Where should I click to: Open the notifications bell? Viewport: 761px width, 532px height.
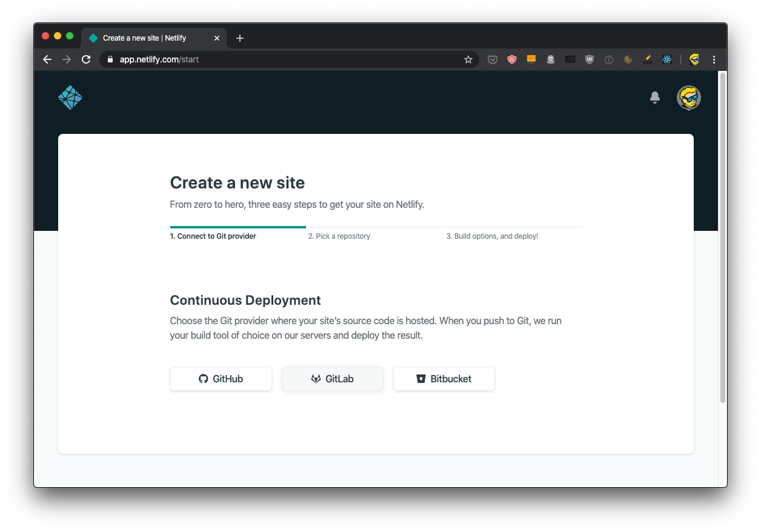click(x=654, y=98)
